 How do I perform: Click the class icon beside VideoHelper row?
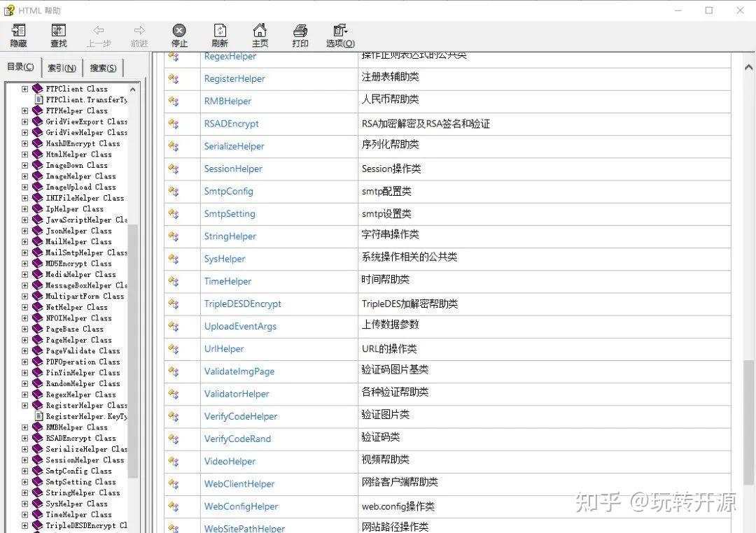(174, 462)
